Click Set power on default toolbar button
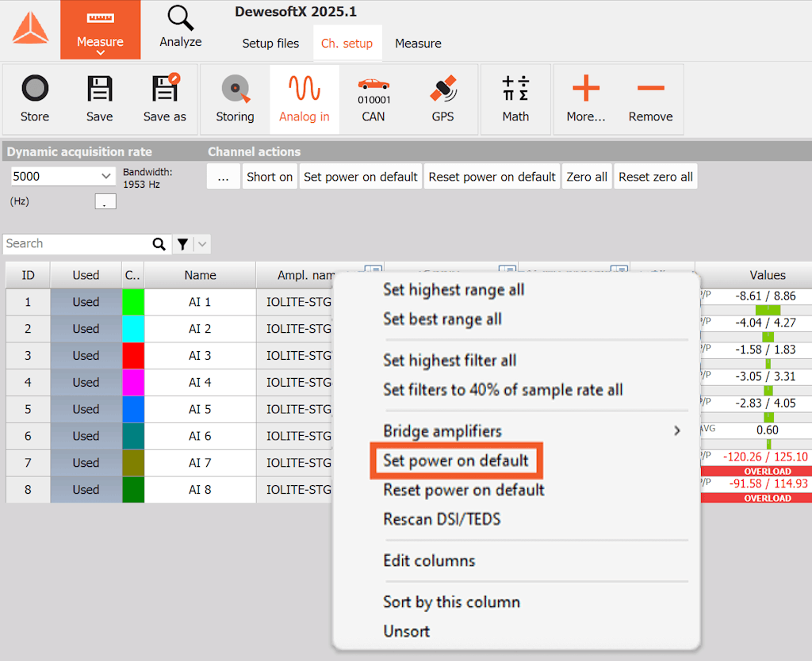This screenshot has width=812, height=661. pyautogui.click(x=361, y=177)
